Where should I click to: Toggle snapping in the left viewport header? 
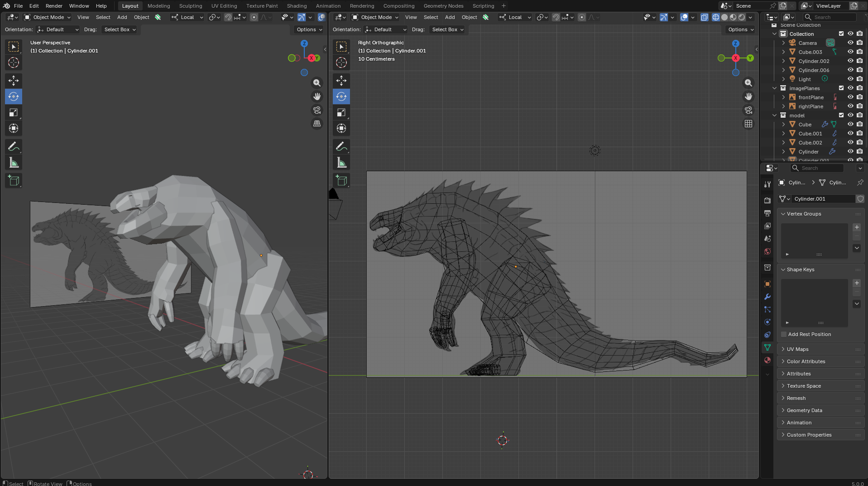(x=228, y=17)
